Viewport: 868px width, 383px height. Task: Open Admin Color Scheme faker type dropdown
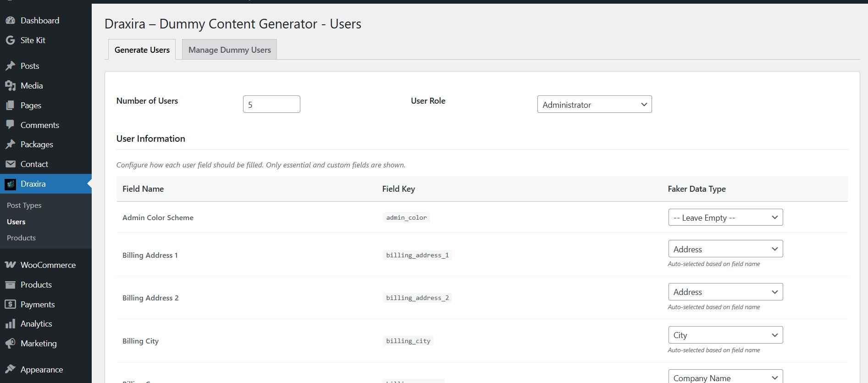pos(725,217)
